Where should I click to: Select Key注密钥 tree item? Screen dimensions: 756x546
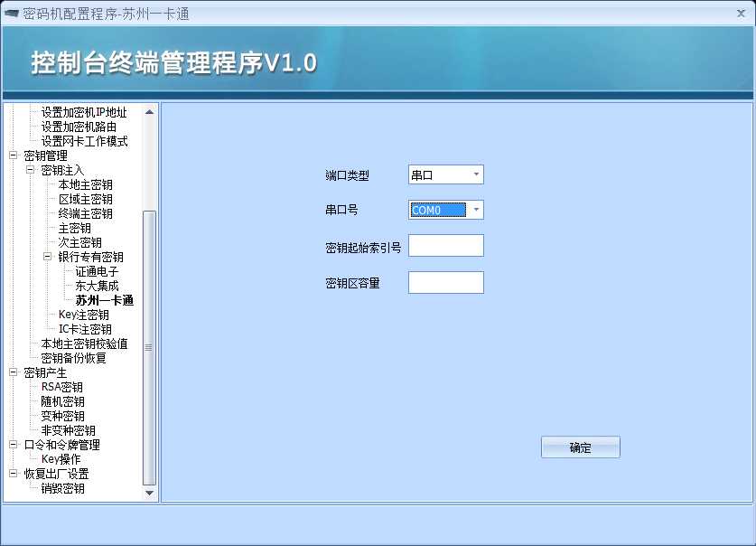pyautogui.click(x=84, y=315)
